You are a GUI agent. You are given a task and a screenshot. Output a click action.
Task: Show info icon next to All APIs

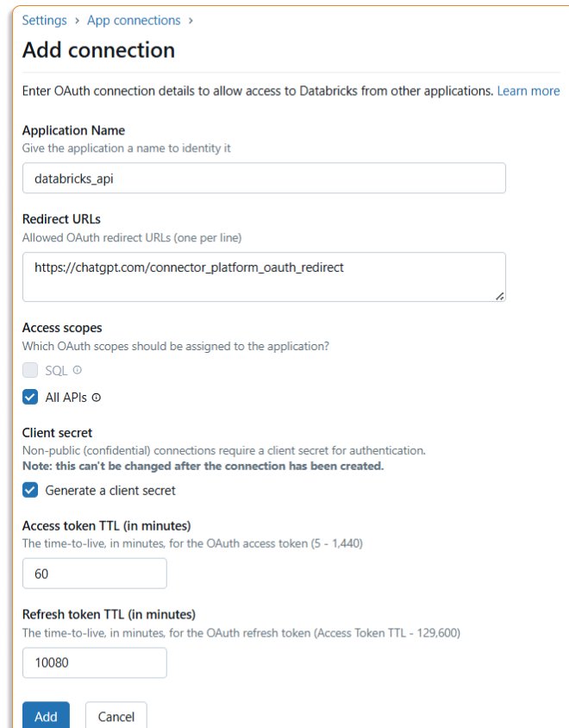[96, 398]
